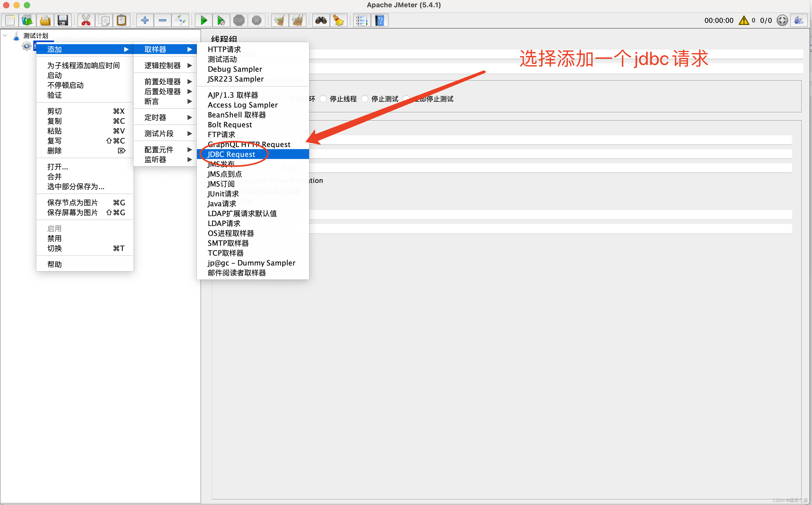The image size is (812, 505).
Task: Choose Java请求 menu item
Action: (x=253, y=204)
